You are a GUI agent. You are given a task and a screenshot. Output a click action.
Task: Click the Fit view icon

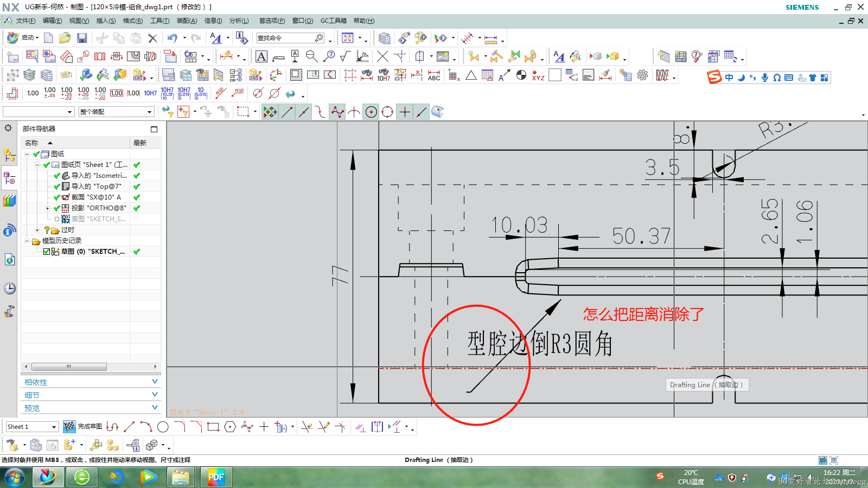tap(348, 38)
